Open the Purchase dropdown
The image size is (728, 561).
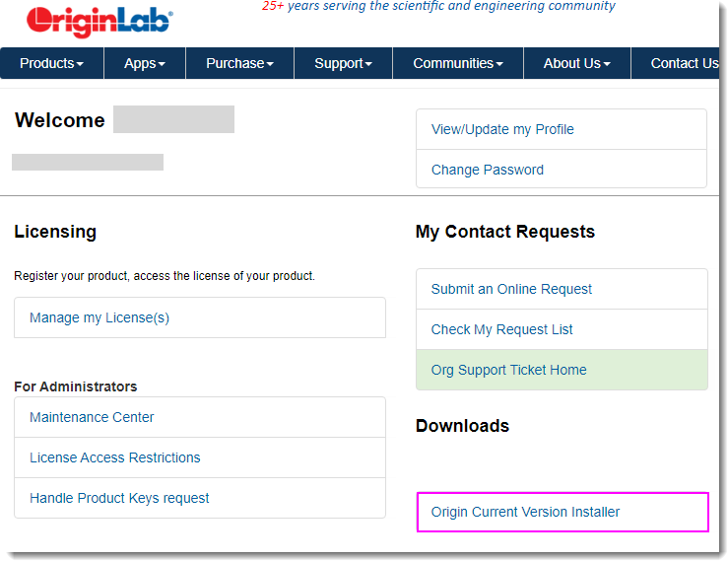[239, 63]
